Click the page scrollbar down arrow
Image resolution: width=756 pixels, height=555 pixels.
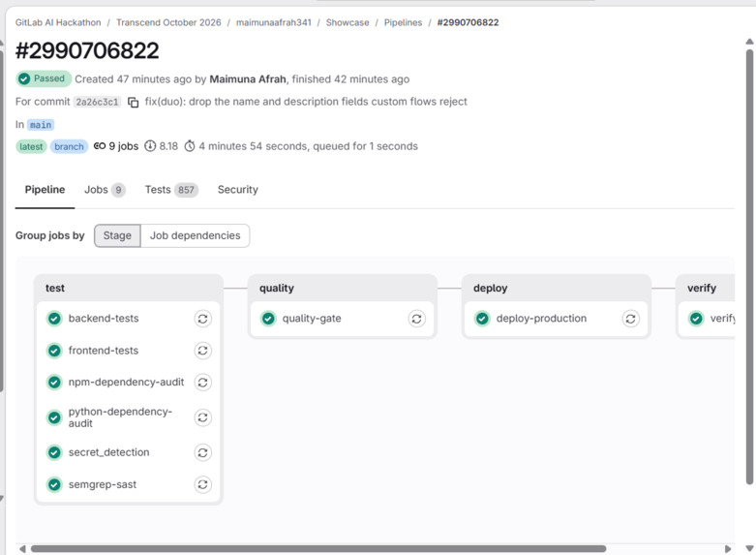click(x=749, y=548)
